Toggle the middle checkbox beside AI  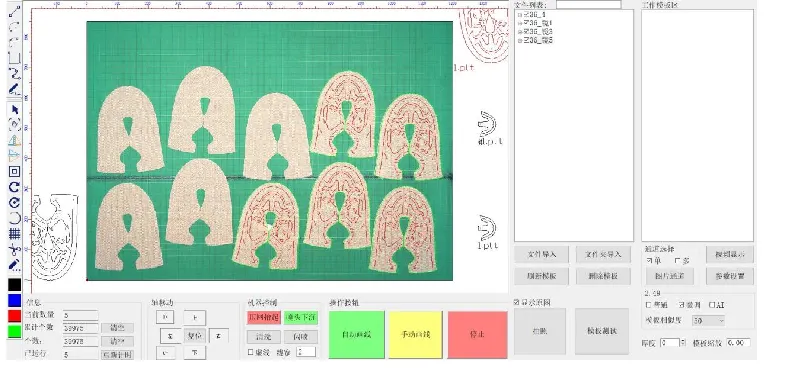pos(682,305)
